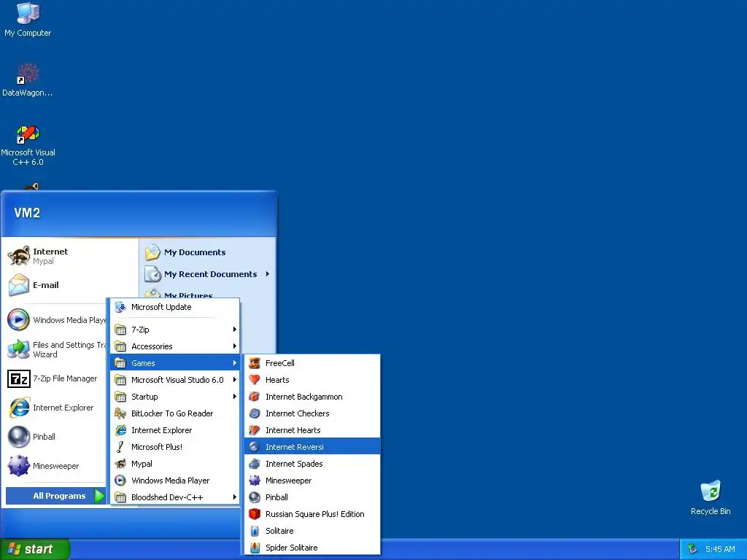The width and height of the screenshot is (747, 560).
Task: Click the Startup folder label
Action: point(144,397)
